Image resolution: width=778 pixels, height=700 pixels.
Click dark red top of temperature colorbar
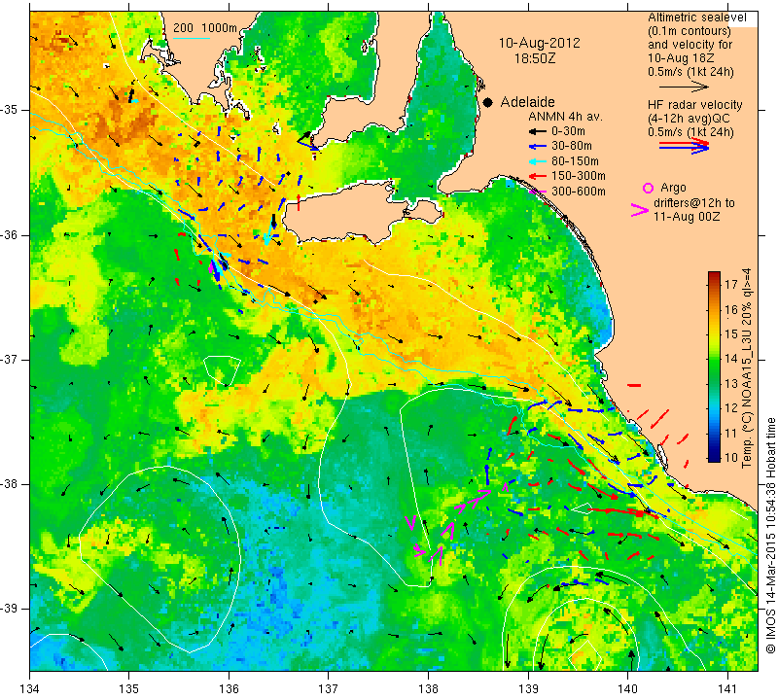click(714, 276)
